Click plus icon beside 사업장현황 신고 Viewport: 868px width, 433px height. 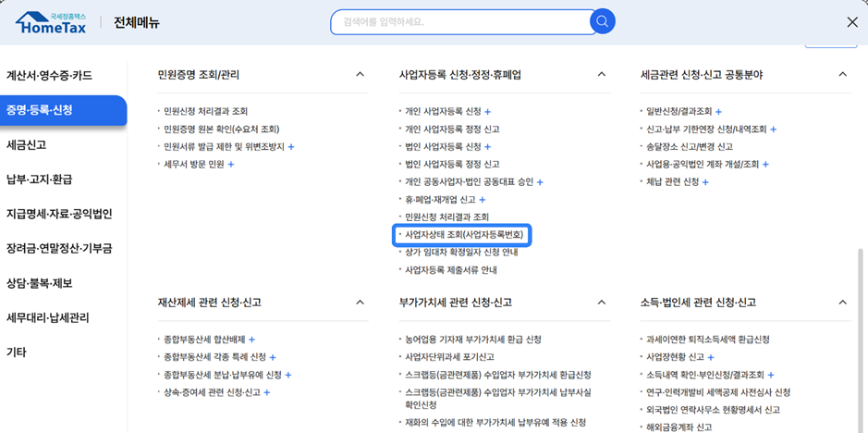711,357
